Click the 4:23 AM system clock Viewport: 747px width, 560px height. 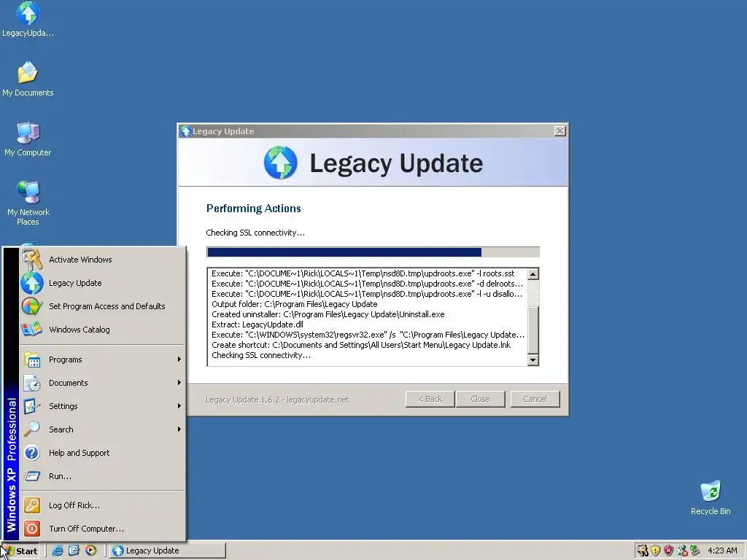pos(722,551)
